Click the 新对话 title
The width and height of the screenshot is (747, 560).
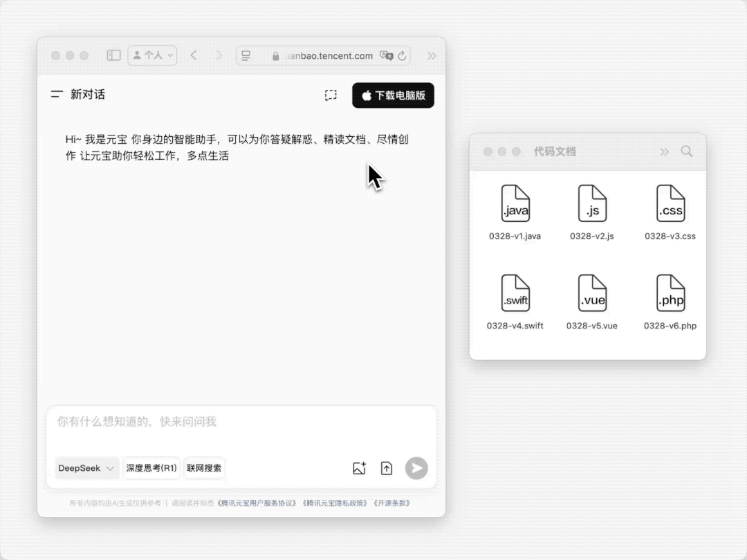click(x=88, y=94)
